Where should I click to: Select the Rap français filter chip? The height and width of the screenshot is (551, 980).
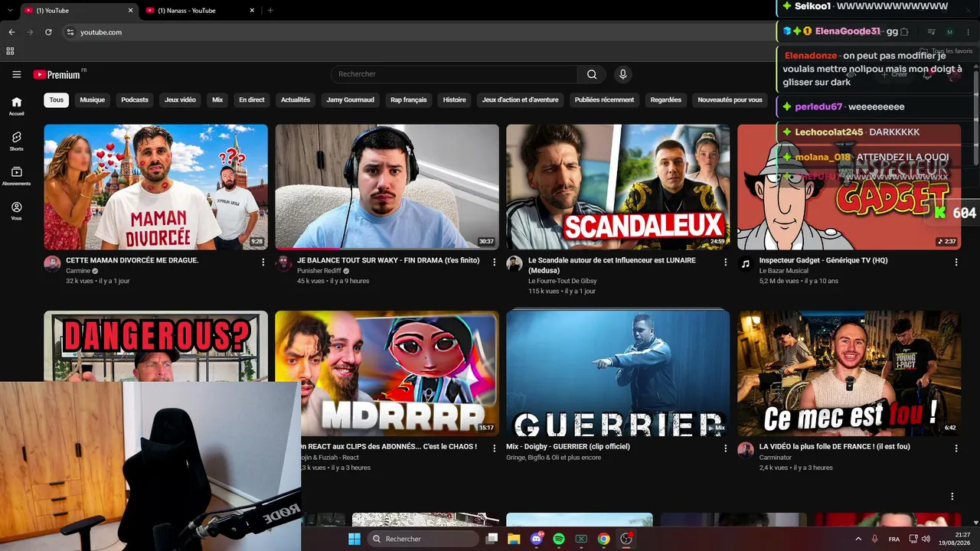point(409,99)
